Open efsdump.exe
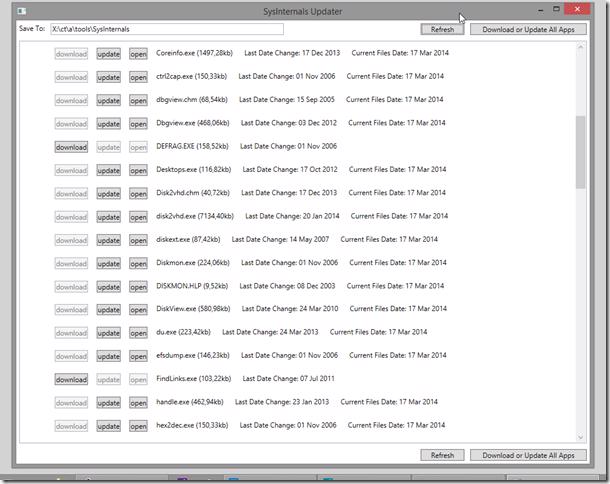The width and height of the screenshot is (610, 484). tap(138, 356)
